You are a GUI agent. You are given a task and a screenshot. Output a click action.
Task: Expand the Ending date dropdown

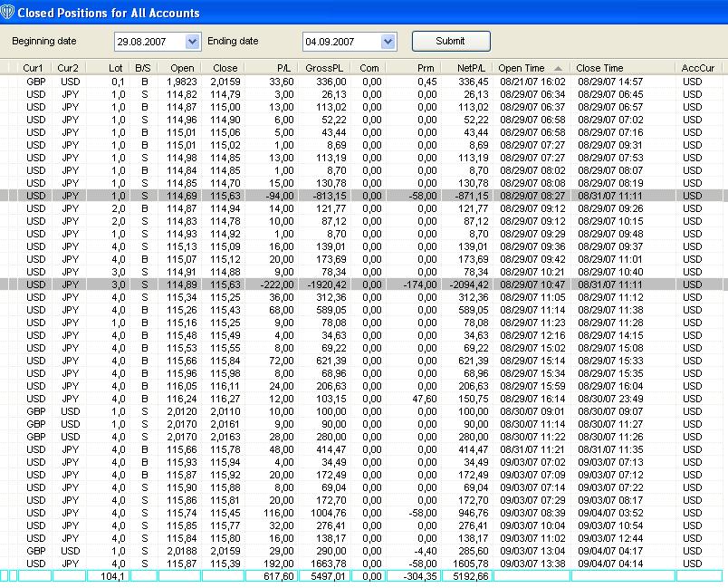(388, 42)
